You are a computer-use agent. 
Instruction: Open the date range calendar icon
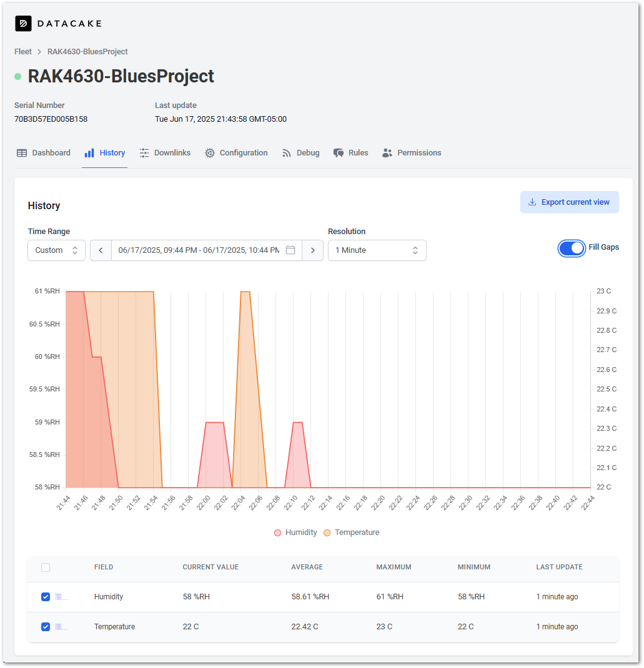click(x=290, y=250)
